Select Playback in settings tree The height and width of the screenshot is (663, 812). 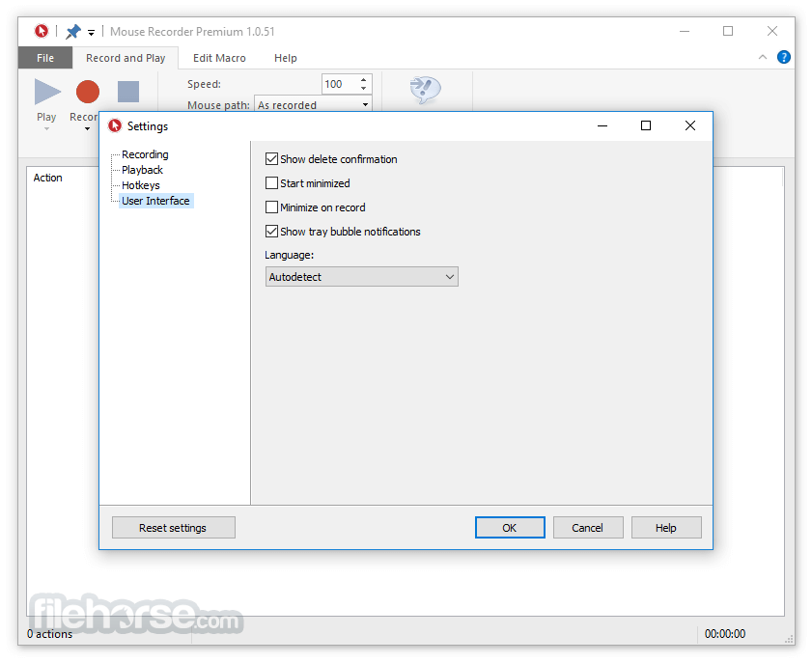pyautogui.click(x=142, y=170)
